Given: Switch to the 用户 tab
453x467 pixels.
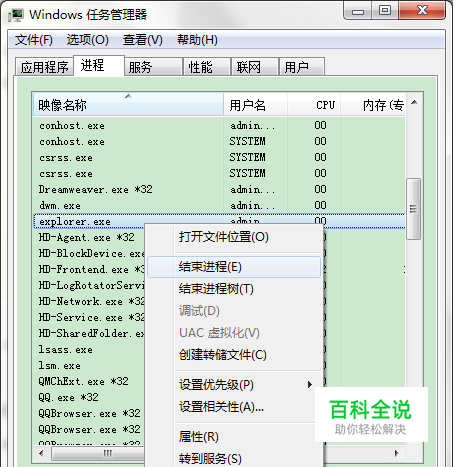Looking at the screenshot, I should 302,67.
